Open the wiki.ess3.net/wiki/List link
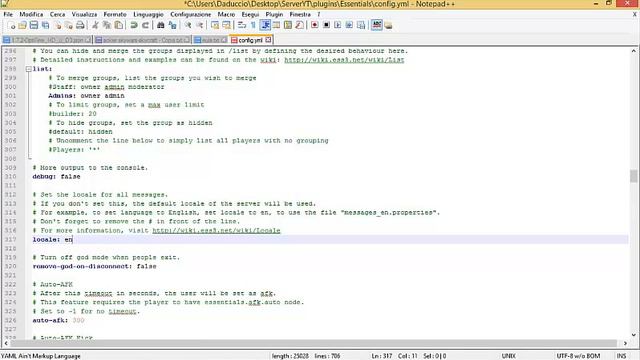Screen dimensions: 640x360 click(x=344, y=60)
